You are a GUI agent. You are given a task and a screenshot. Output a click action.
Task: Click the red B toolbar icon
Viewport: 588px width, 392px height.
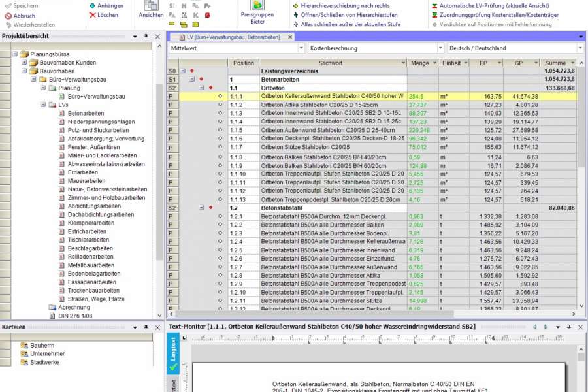[207, 16]
